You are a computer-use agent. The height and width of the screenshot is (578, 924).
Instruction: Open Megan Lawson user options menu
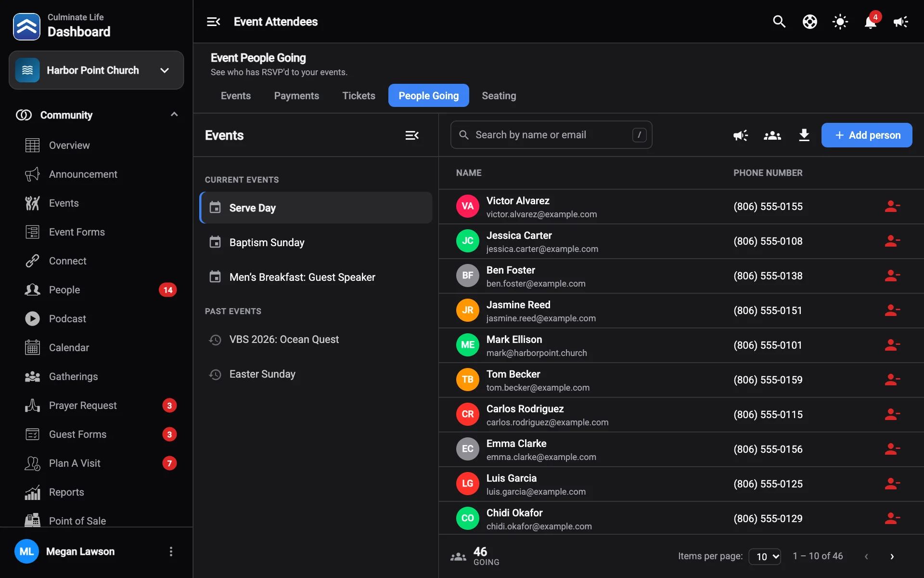(171, 552)
